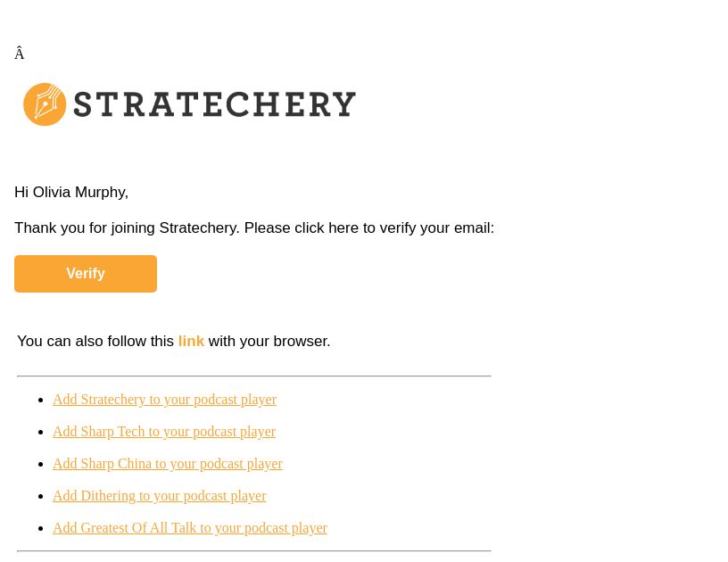Click the stray Â character at top

click(x=19, y=54)
